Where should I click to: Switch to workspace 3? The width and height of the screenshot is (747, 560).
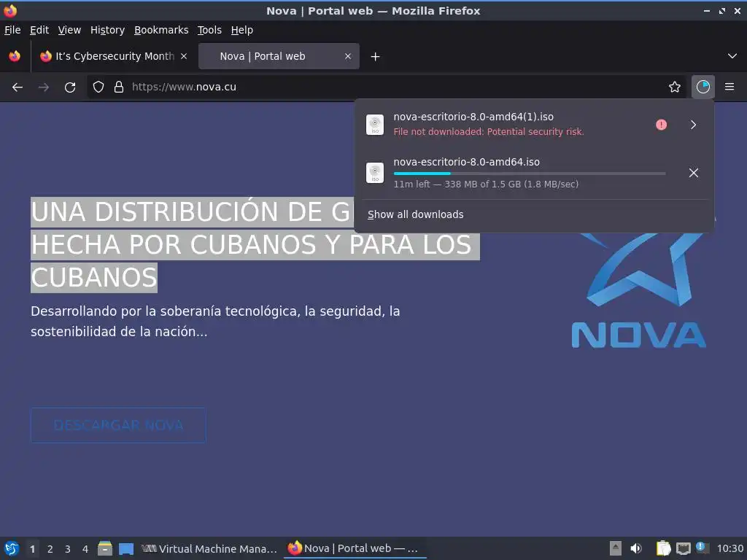coord(68,549)
